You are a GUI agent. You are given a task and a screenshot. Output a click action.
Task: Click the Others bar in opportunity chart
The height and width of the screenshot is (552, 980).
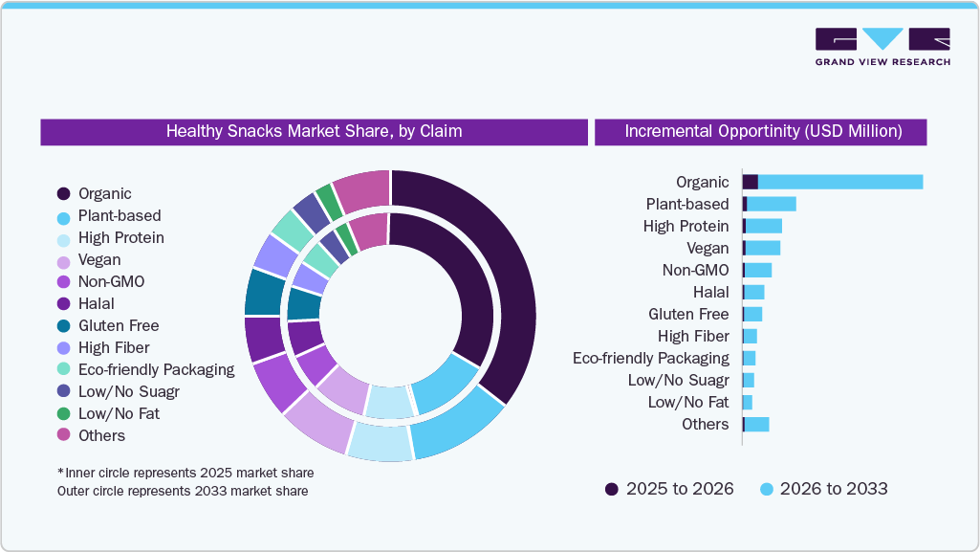tap(756, 425)
